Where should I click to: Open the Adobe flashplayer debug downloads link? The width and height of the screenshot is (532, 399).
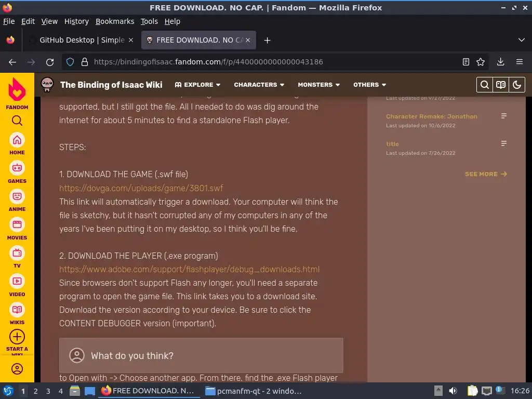click(189, 270)
